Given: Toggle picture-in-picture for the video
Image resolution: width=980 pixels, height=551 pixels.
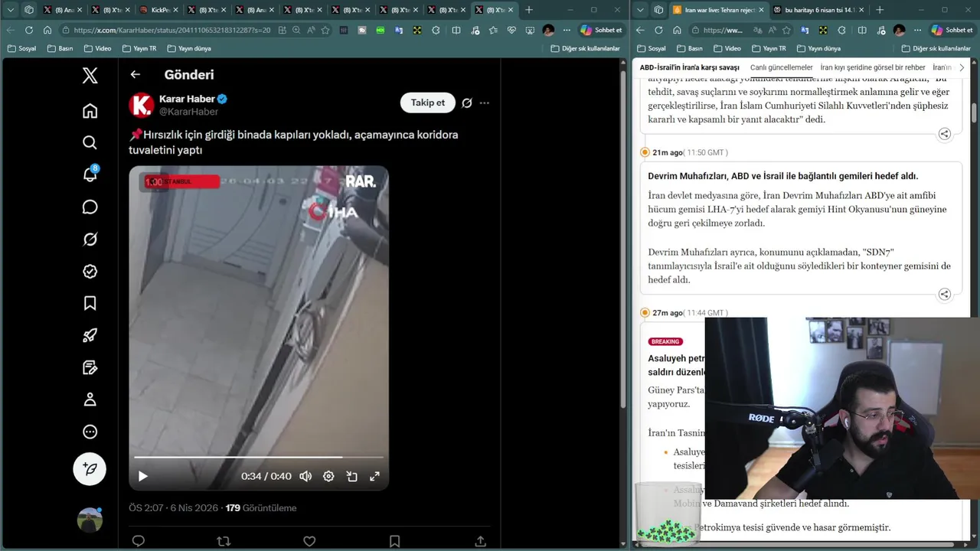Looking at the screenshot, I should [x=351, y=476].
